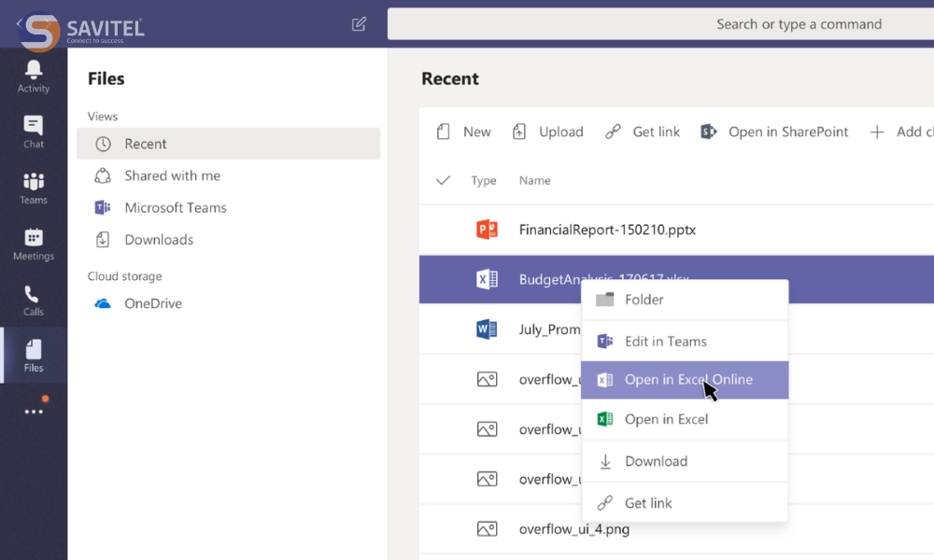This screenshot has height=560, width=934.
Task: Open FinancialReport-150210.pptx file
Action: click(607, 230)
